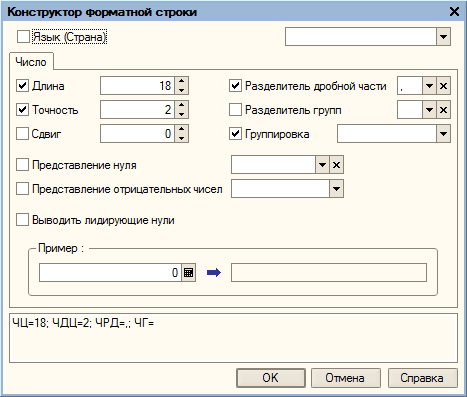The height and width of the screenshot is (397, 467).
Task: Open the Группировка dropdown
Action: pos(443,134)
